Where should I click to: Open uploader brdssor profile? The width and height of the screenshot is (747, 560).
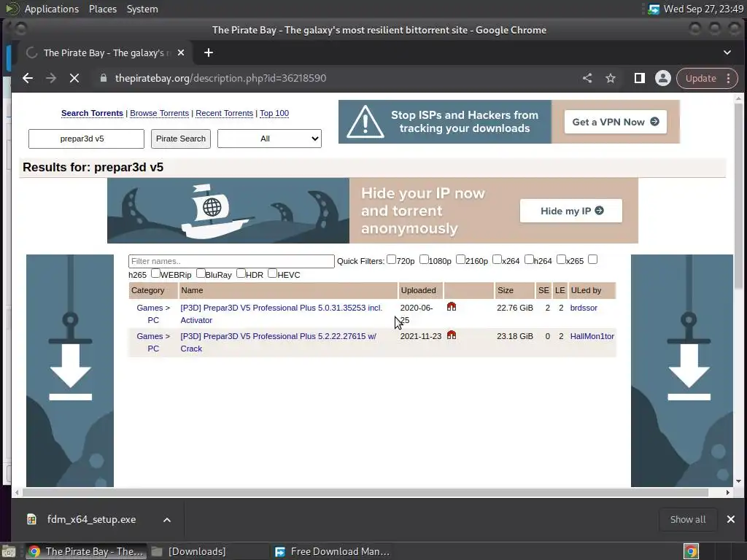584,308
